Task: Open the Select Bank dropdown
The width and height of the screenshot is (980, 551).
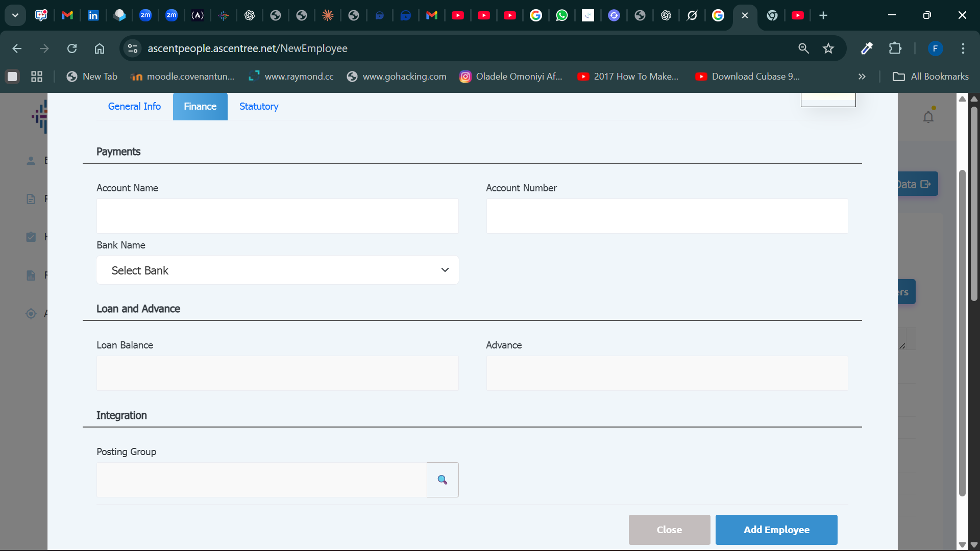Action: coord(277,270)
